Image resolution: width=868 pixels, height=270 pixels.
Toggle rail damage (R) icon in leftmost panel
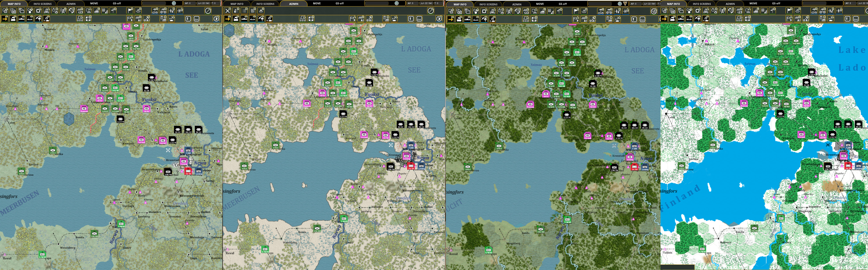[47, 11]
